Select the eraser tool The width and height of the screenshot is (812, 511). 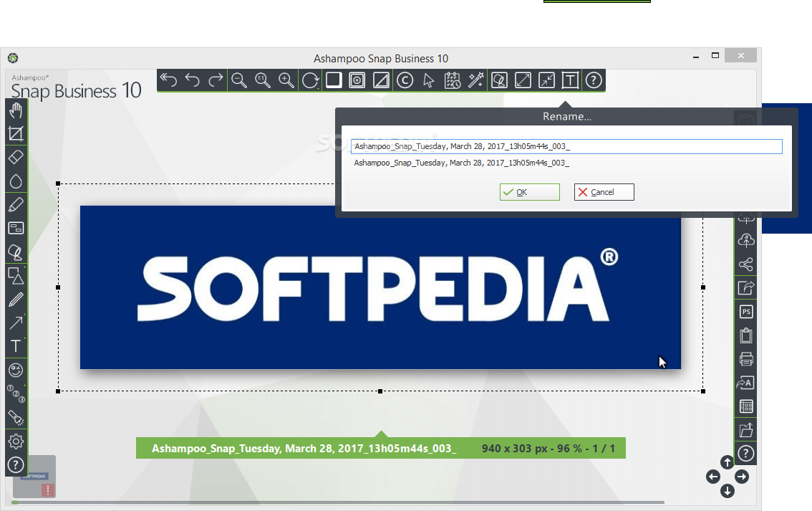pyautogui.click(x=16, y=157)
